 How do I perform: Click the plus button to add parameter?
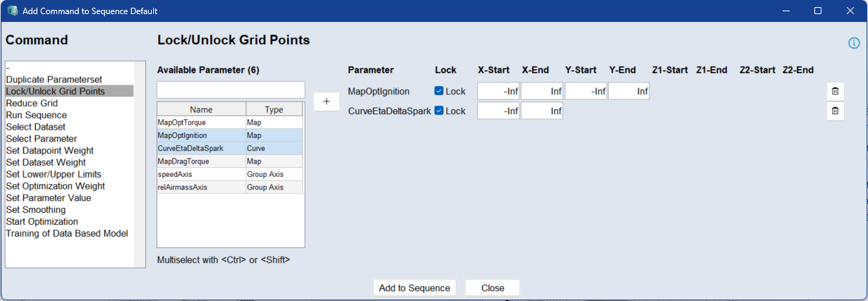[326, 102]
